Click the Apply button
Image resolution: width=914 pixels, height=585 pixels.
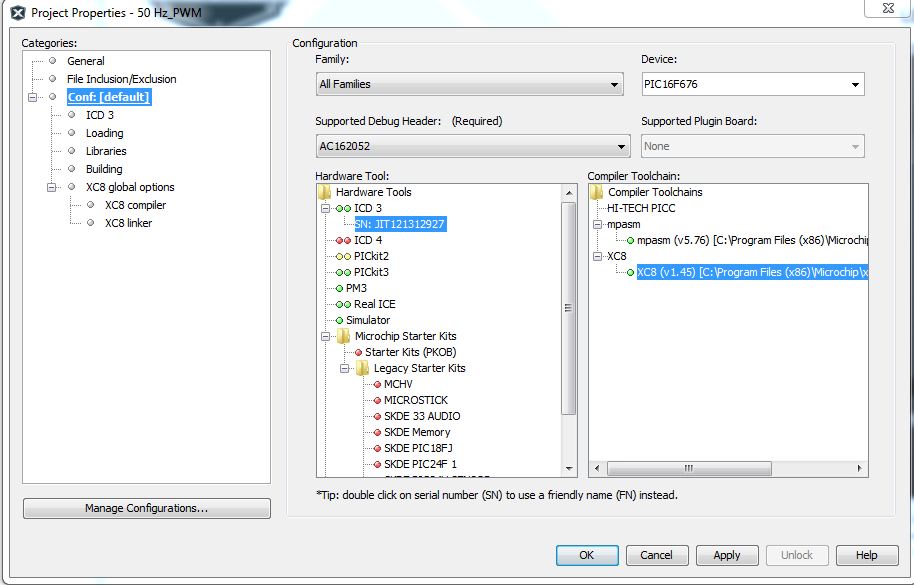726,555
